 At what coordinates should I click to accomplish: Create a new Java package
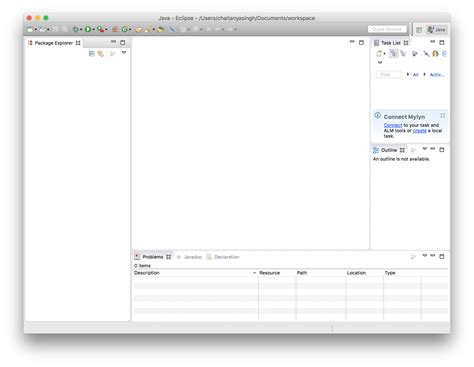[x=115, y=30]
